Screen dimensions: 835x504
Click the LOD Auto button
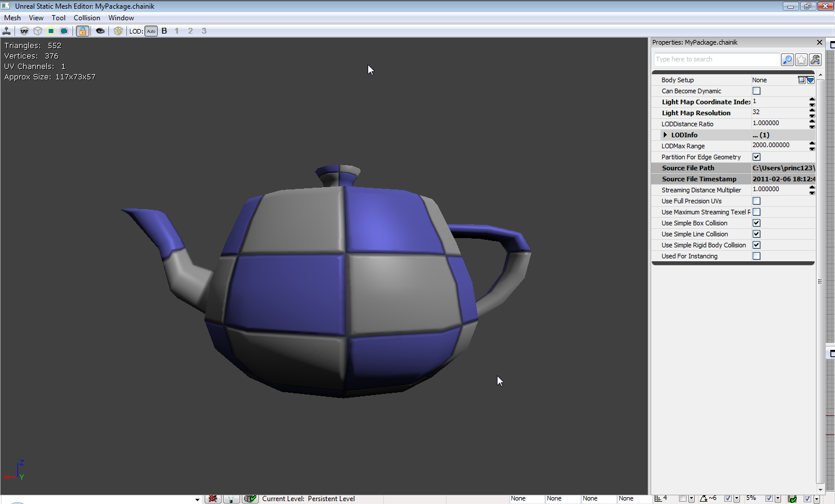point(151,31)
